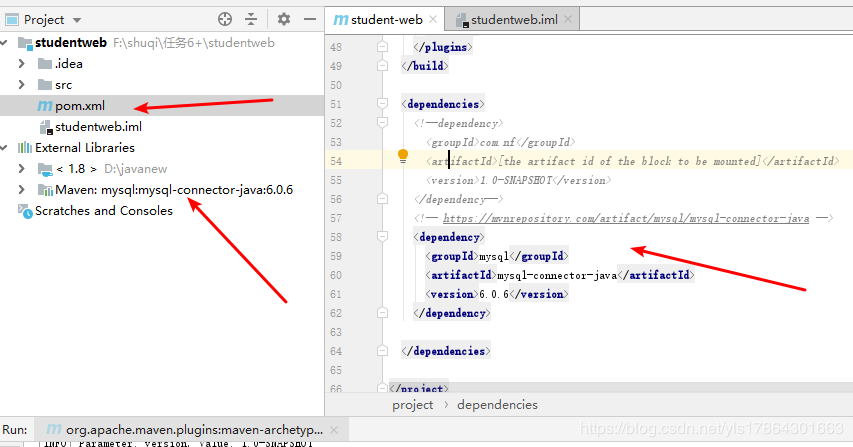Viewport: 853px width, 447px height.
Task: Click line number 54 in gutter
Action: coord(336,161)
